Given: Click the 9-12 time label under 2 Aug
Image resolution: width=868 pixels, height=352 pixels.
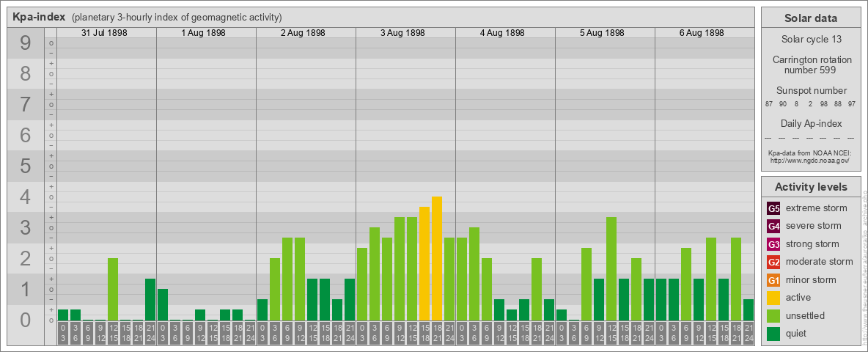Looking at the screenshot, I should coord(300,333).
